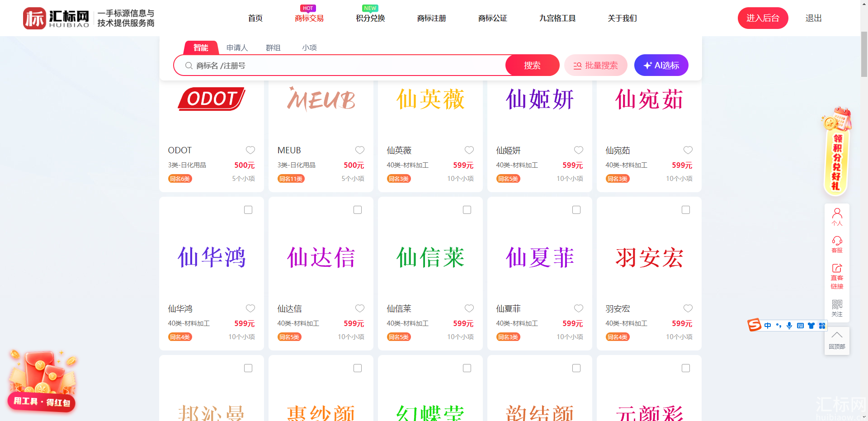The image size is (868, 421).
Task: Check the 仙信莱 card checkbox
Action: coord(467,210)
